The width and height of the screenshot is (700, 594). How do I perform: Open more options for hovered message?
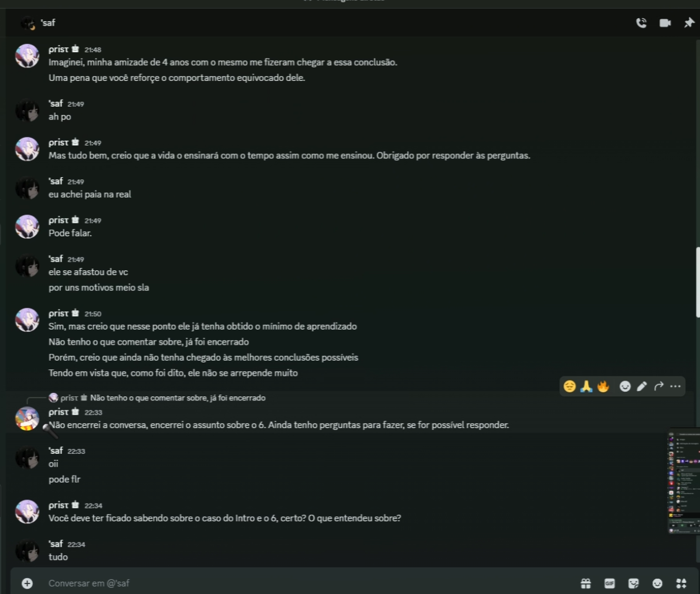coord(675,386)
